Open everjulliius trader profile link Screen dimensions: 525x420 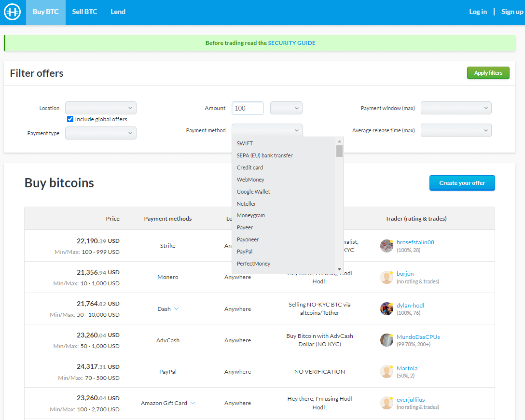(x=411, y=400)
